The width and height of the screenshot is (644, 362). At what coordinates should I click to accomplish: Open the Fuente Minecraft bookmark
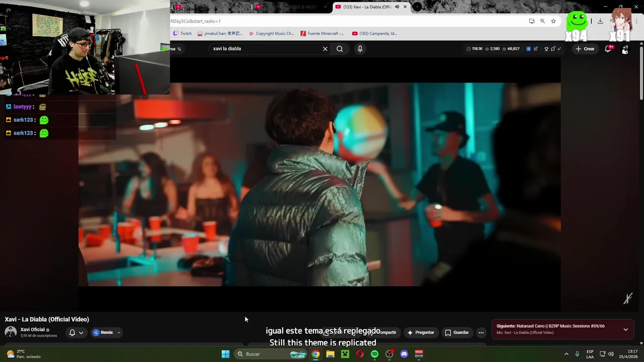(x=322, y=34)
